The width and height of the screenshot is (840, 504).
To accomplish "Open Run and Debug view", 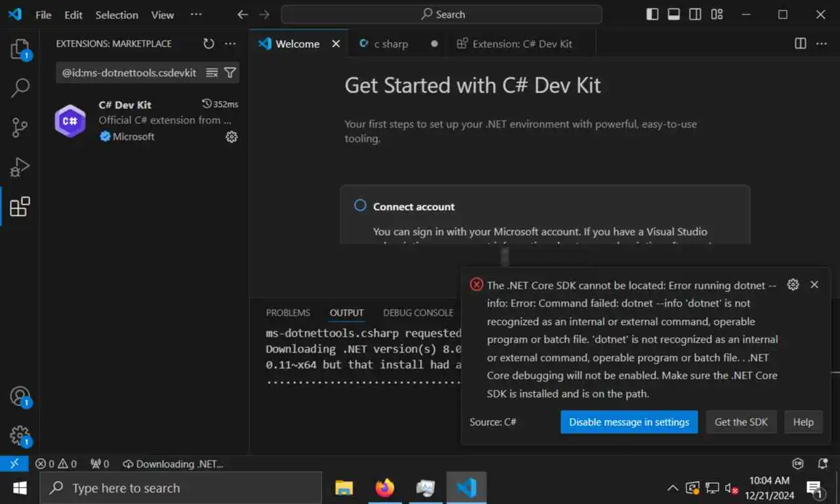I will tap(20, 167).
